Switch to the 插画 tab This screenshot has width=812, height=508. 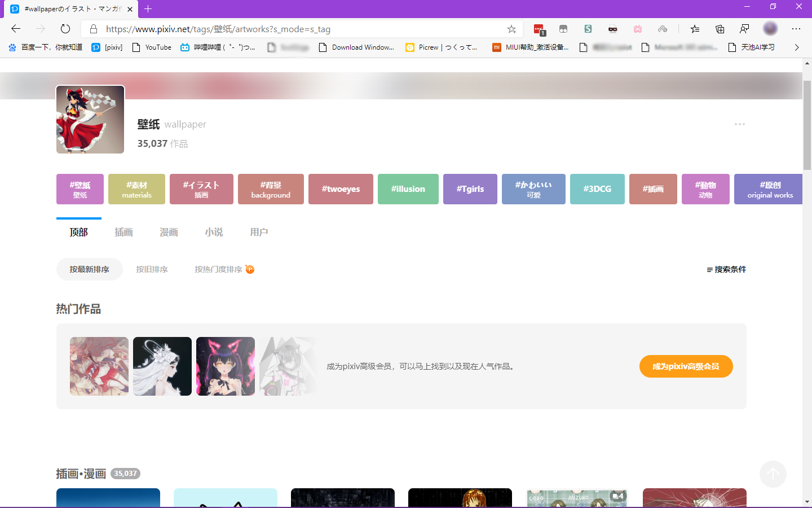pyautogui.click(x=123, y=232)
